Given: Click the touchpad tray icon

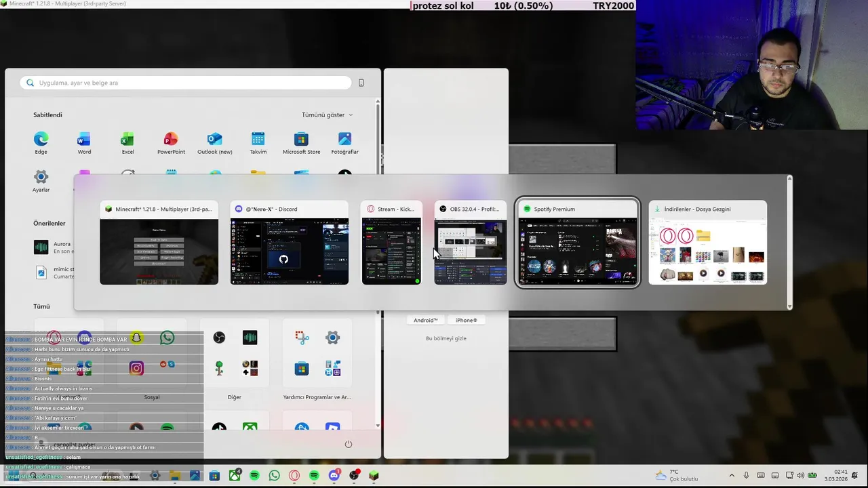Looking at the screenshot, I should click(775, 476).
